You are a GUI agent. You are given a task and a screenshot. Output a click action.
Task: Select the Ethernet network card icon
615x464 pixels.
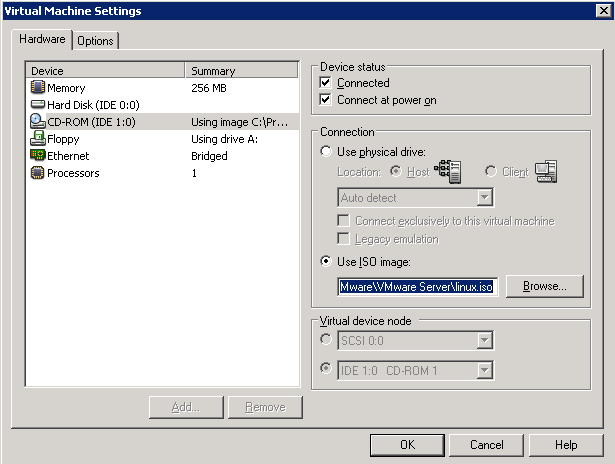point(38,155)
